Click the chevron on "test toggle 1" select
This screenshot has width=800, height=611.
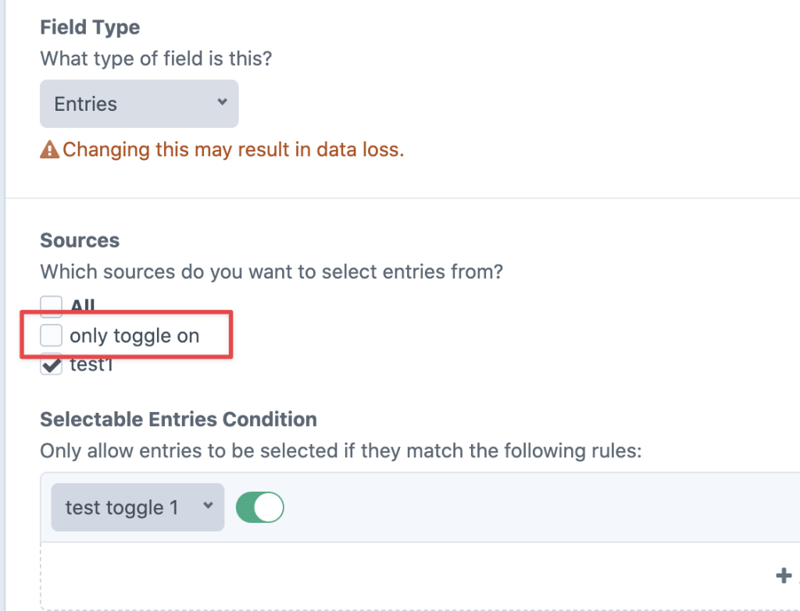coord(208,507)
